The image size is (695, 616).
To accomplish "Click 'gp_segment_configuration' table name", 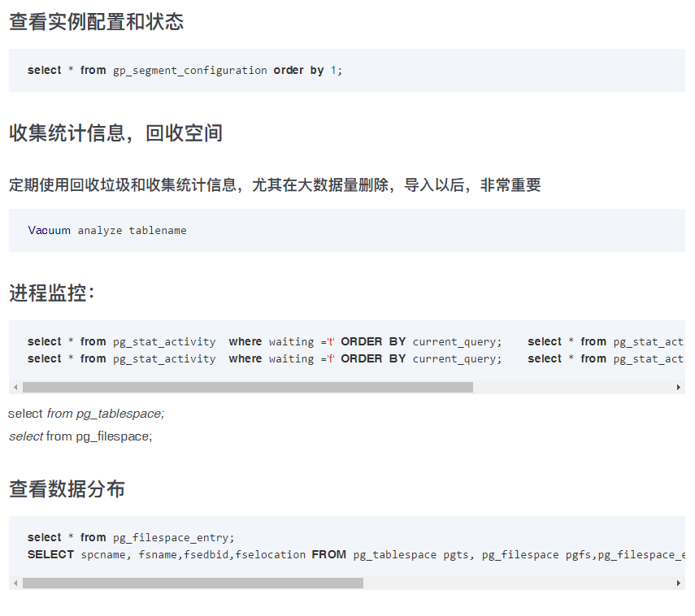I will coord(189,71).
